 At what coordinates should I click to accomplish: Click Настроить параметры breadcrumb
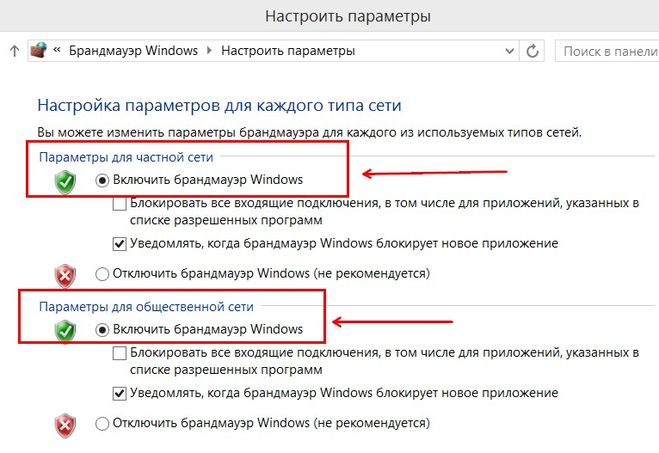(x=288, y=51)
